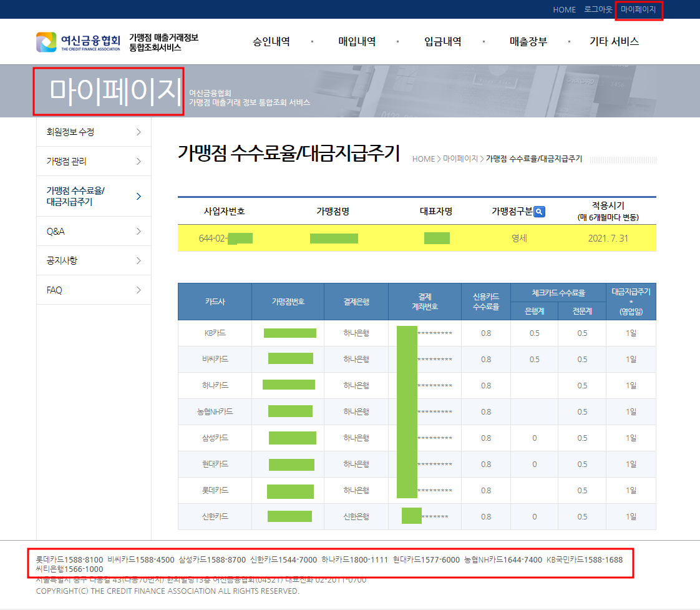Click the chevron next to 가맹점 관리
This screenshot has width=700, height=610.
(x=139, y=161)
